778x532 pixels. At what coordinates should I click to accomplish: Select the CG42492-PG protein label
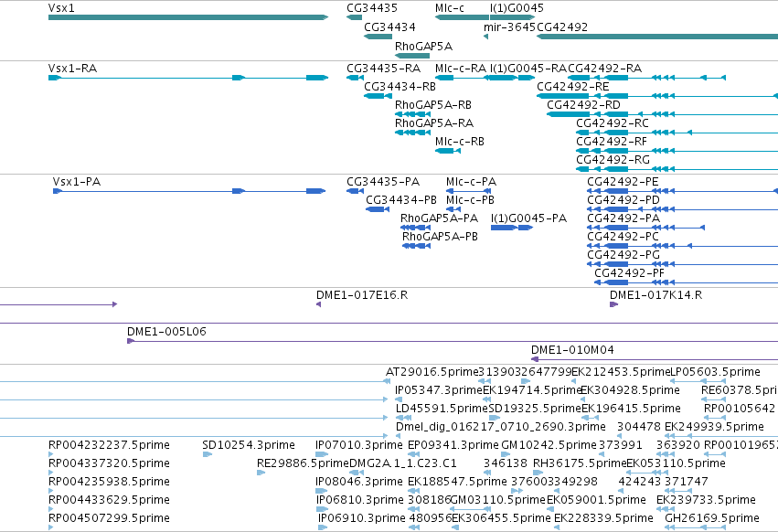[x=623, y=255]
